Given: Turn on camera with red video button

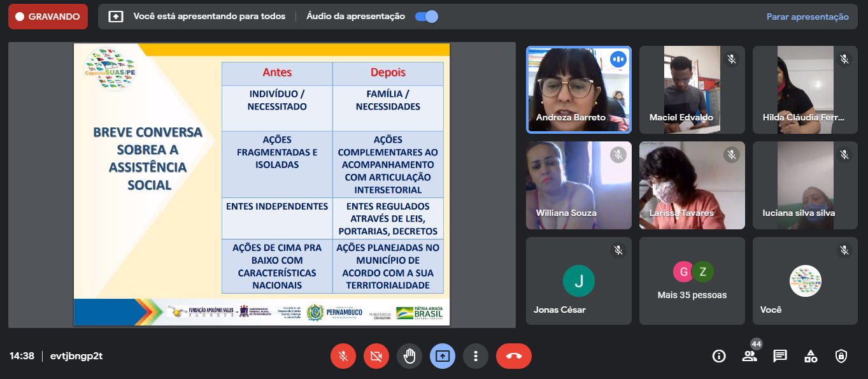Looking at the screenshot, I should (376, 356).
